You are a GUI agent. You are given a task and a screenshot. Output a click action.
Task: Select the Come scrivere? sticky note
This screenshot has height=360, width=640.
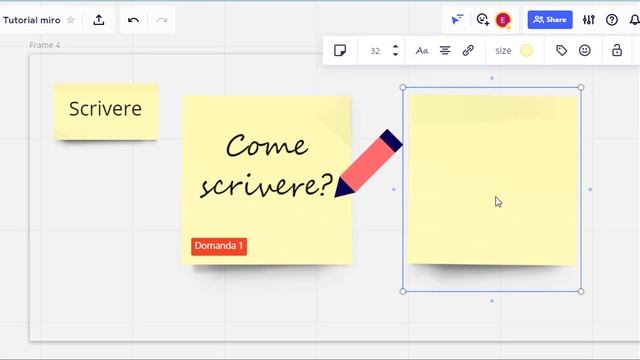click(267, 180)
